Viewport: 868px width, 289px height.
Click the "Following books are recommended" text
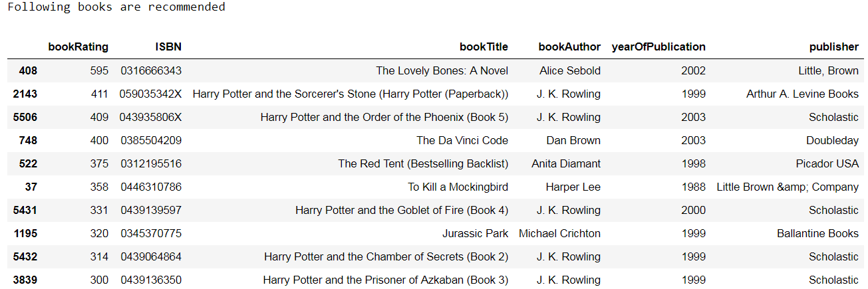click(116, 7)
